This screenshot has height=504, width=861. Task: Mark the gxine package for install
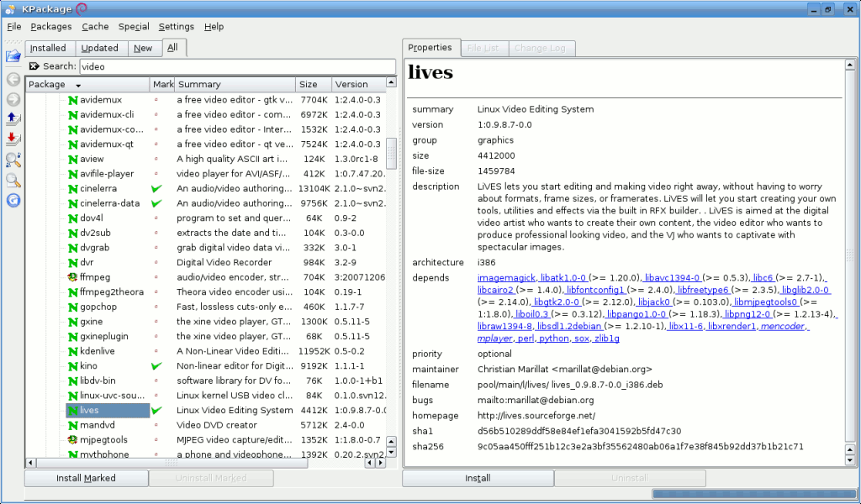tap(156, 322)
